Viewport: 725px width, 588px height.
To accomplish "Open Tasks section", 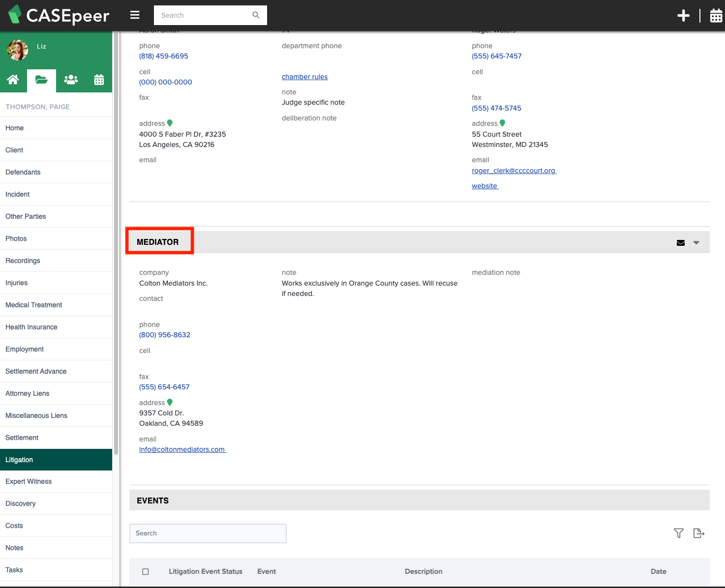I will point(56,570).
